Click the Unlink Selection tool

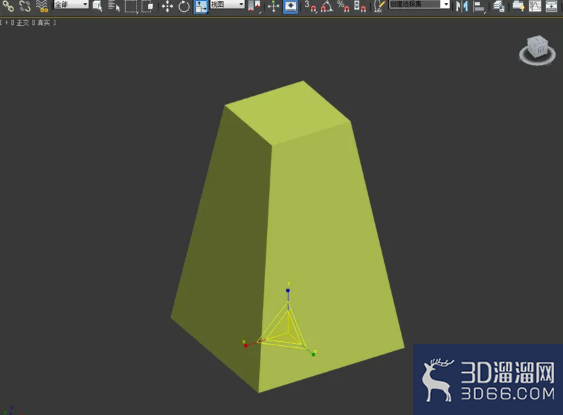[25, 6]
